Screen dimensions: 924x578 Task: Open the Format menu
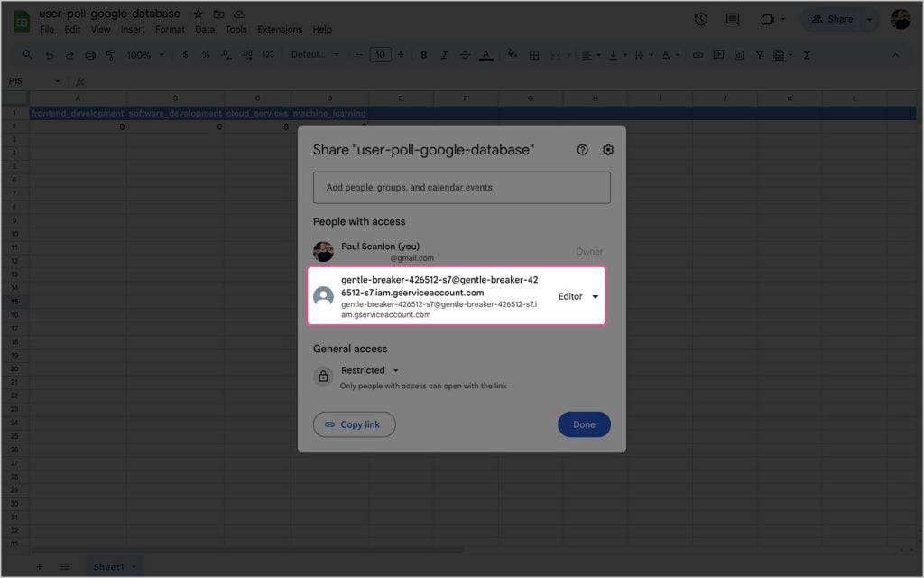[170, 29]
